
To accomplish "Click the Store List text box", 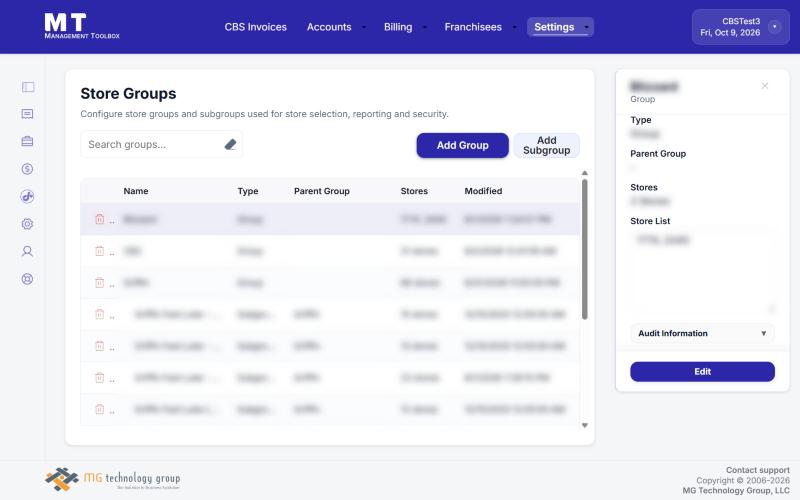I will pyautogui.click(x=702, y=272).
